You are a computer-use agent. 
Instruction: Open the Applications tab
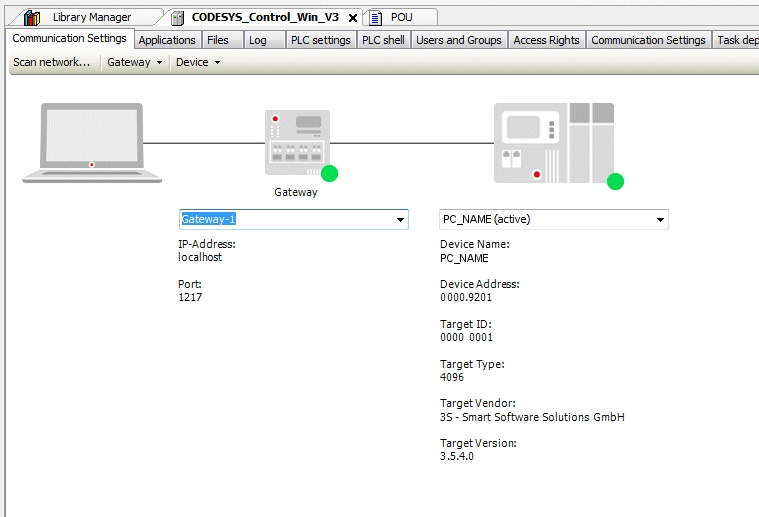click(x=167, y=40)
